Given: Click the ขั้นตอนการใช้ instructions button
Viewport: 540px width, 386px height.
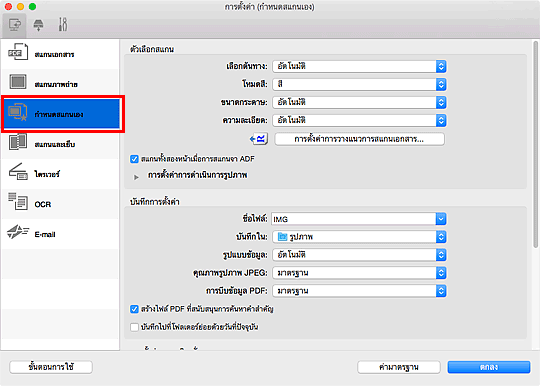Looking at the screenshot, I should (x=51, y=367).
